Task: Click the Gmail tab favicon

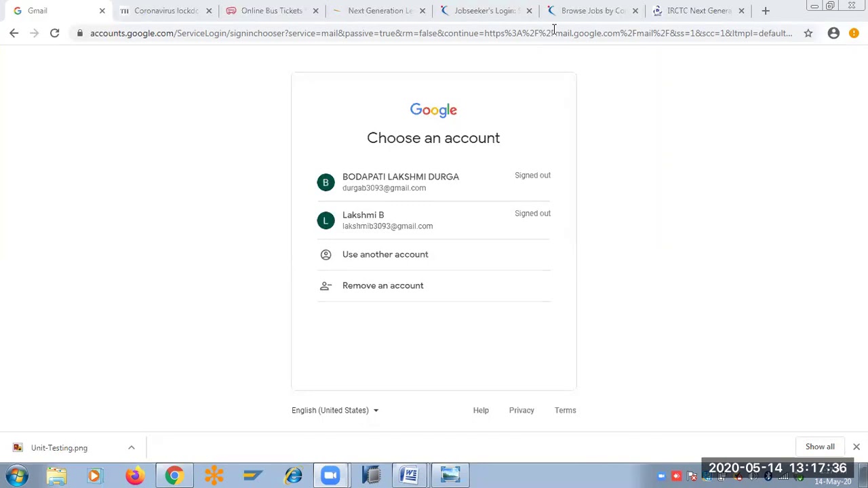Action: pos(18,11)
